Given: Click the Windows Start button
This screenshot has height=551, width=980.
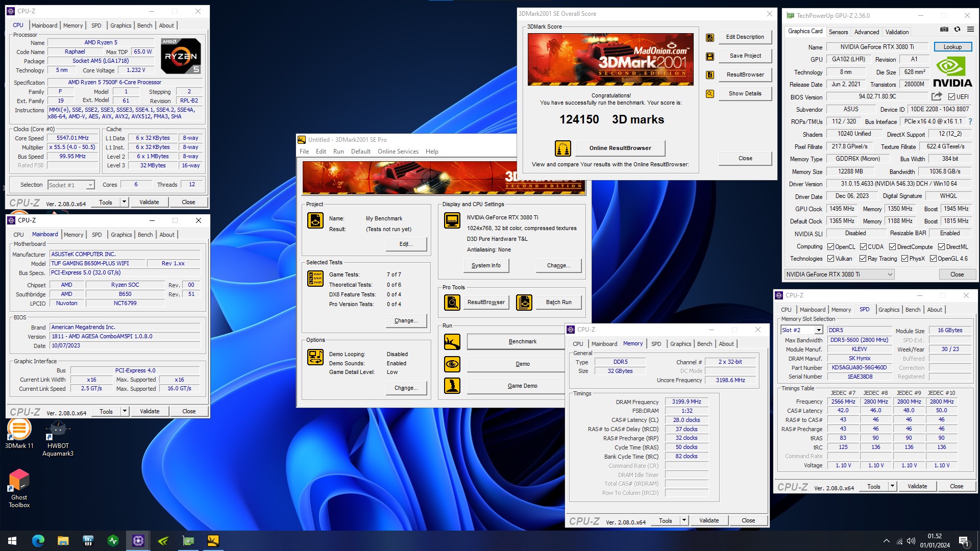Looking at the screenshot, I should click(13, 541).
